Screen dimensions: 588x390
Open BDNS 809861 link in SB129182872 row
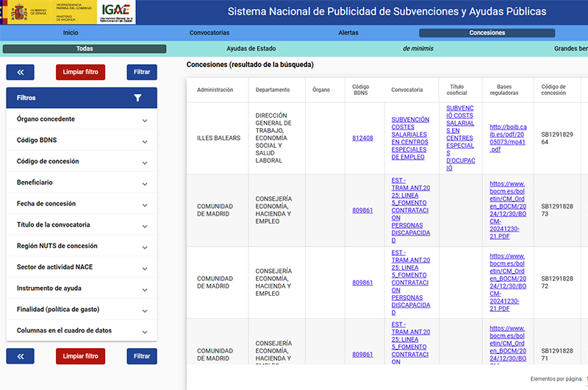(362, 283)
